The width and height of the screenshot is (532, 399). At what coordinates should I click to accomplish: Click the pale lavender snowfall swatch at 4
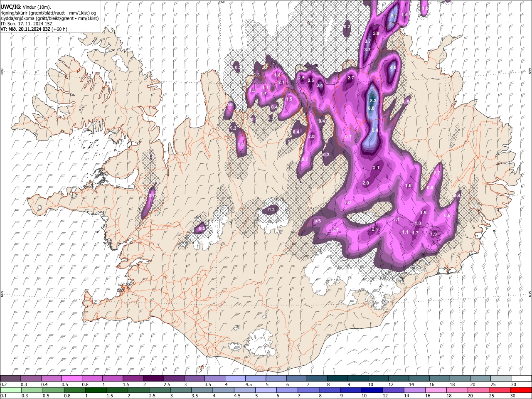click(x=235, y=378)
